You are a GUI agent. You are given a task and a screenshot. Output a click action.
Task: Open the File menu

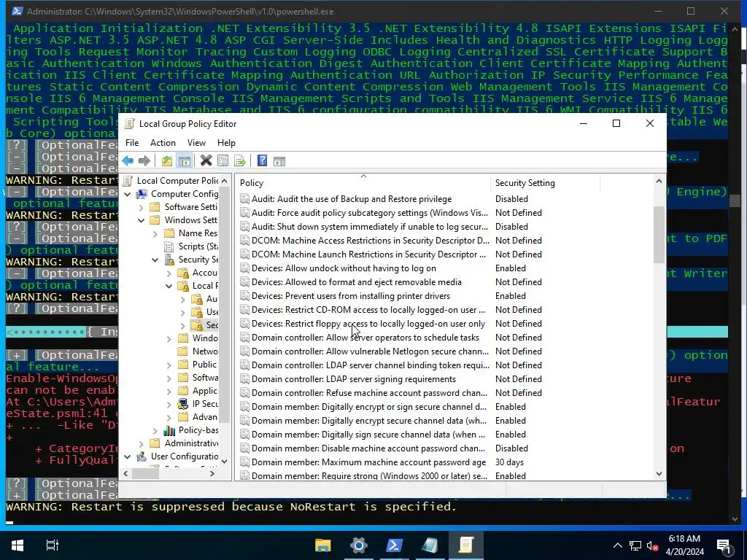[132, 143]
